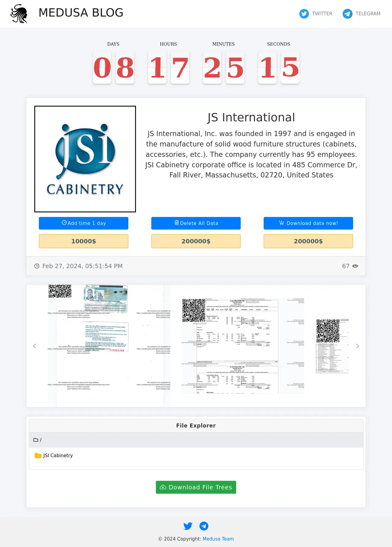Click the TELEGRAM text link in top navigation
Screen dimensions: 392x547
coord(368,14)
